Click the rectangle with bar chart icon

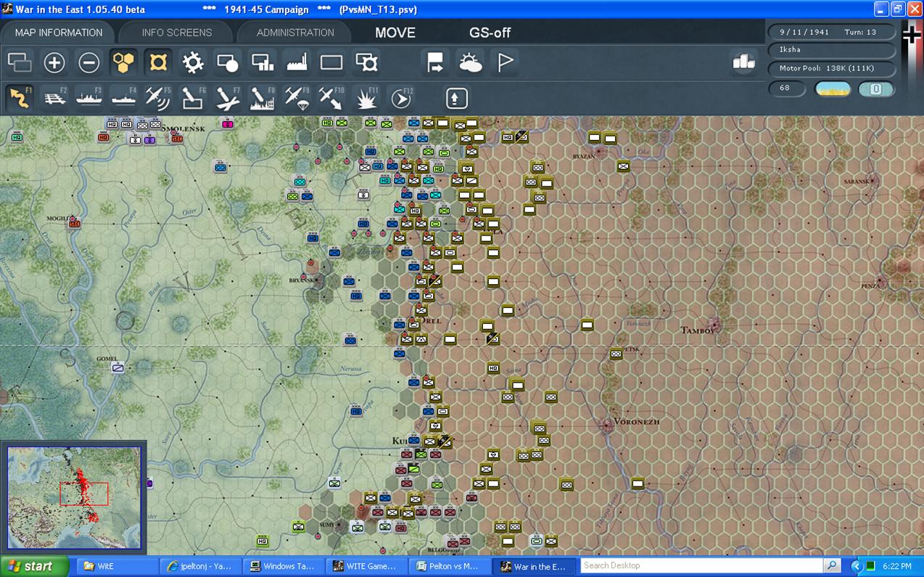tap(263, 62)
